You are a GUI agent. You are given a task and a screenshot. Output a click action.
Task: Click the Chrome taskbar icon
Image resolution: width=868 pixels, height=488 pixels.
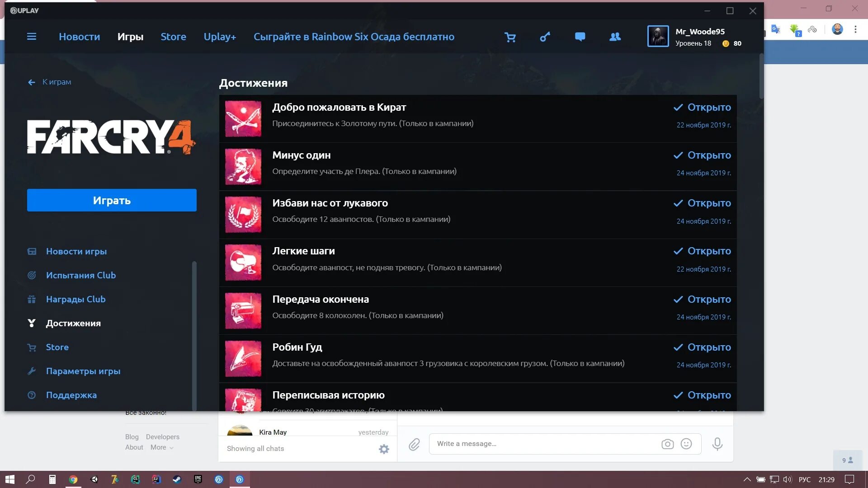click(x=73, y=479)
